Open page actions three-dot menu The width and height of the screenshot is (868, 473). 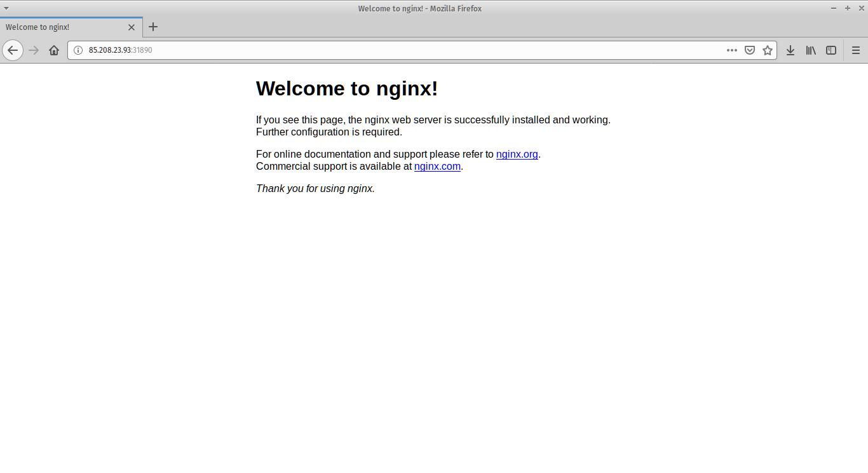point(732,50)
